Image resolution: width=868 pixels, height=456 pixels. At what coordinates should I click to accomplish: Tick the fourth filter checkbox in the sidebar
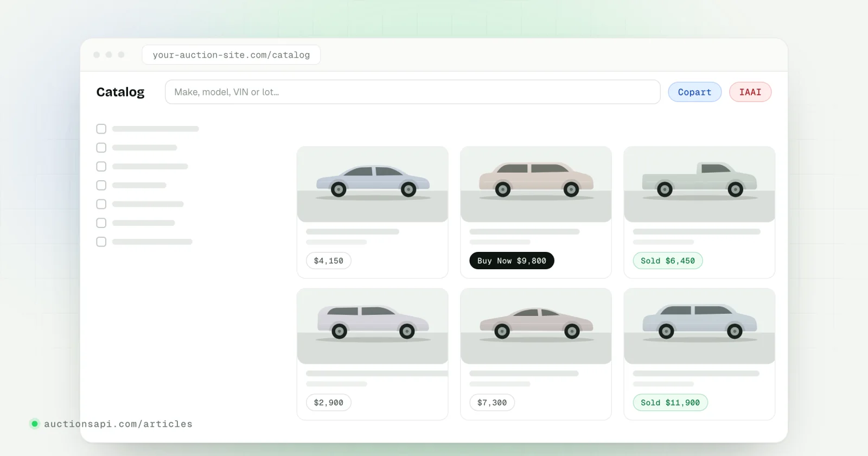[x=101, y=185]
